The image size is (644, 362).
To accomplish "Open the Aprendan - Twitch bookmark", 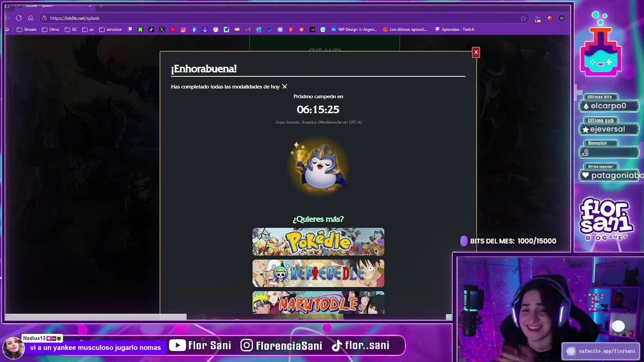I will coord(455,30).
